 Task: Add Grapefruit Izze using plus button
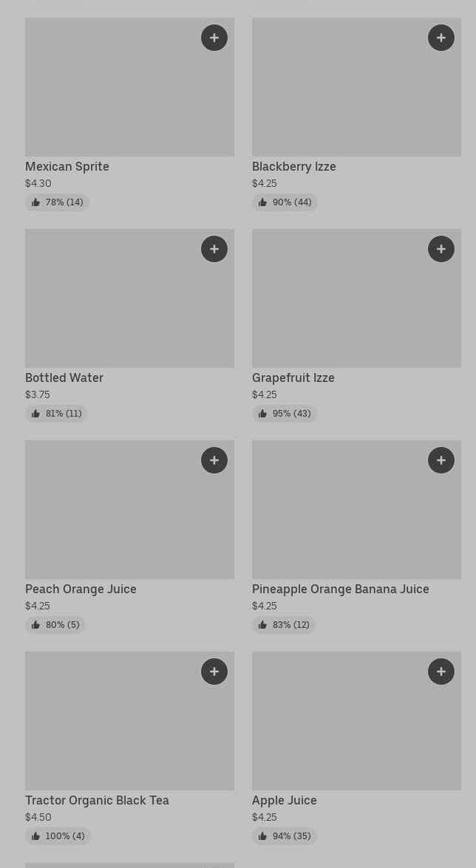point(441,249)
